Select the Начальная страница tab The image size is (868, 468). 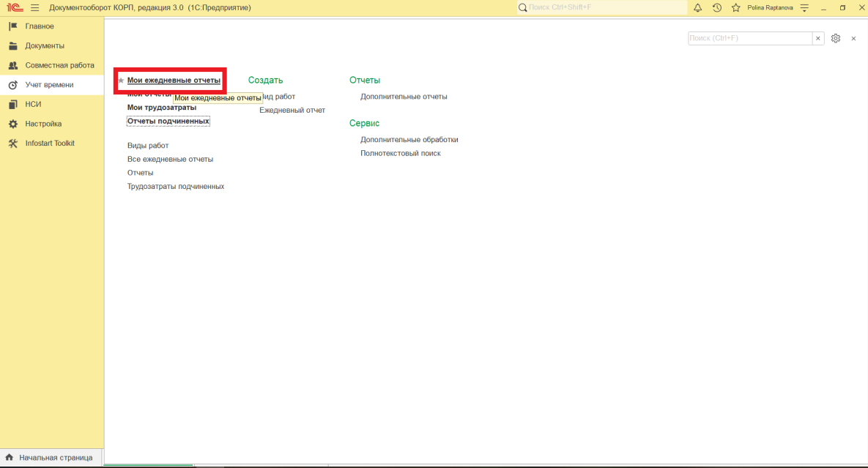pyautogui.click(x=56, y=458)
